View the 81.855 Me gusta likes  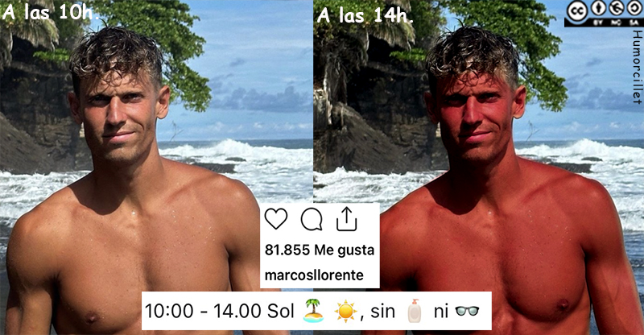pyautogui.click(x=320, y=250)
